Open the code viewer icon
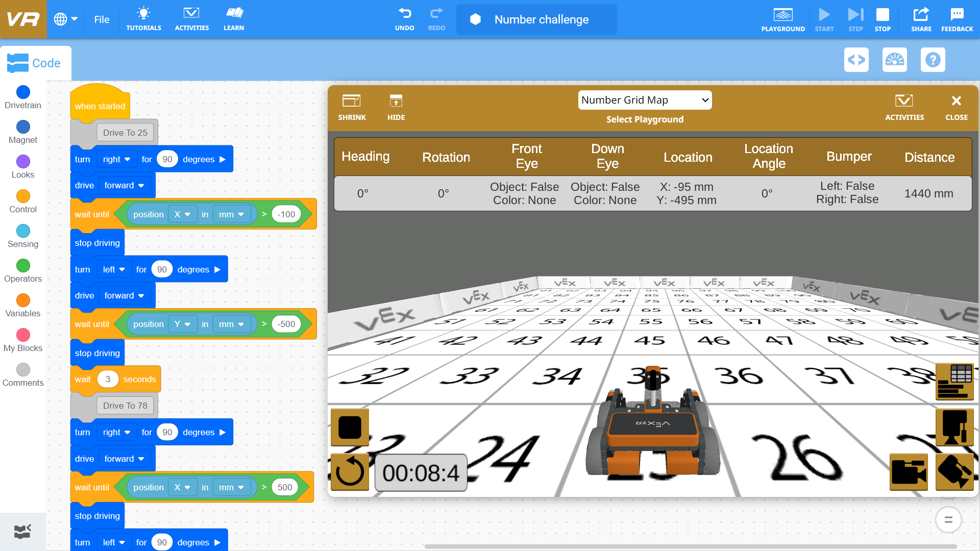 pyautogui.click(x=856, y=60)
